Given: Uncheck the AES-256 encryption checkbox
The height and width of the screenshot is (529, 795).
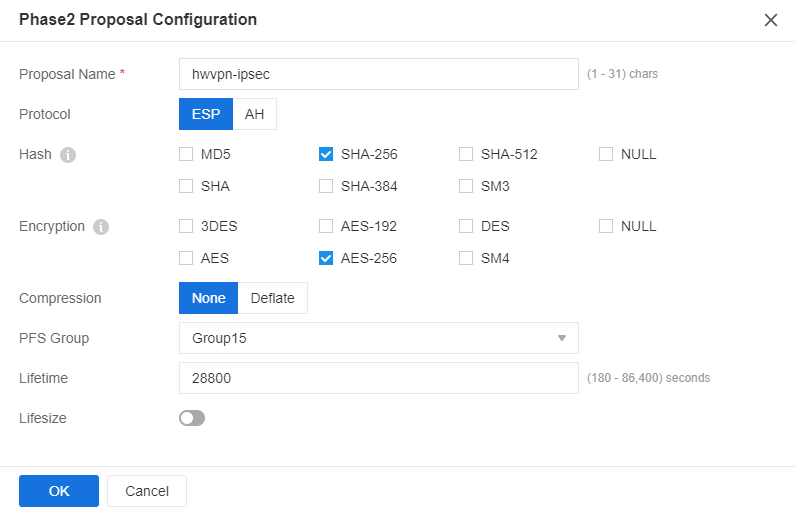Looking at the screenshot, I should pyautogui.click(x=326, y=258).
